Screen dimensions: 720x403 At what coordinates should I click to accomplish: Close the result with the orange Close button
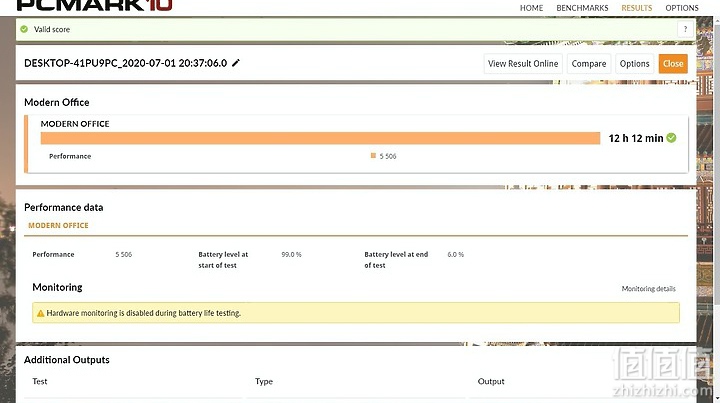pyautogui.click(x=673, y=64)
